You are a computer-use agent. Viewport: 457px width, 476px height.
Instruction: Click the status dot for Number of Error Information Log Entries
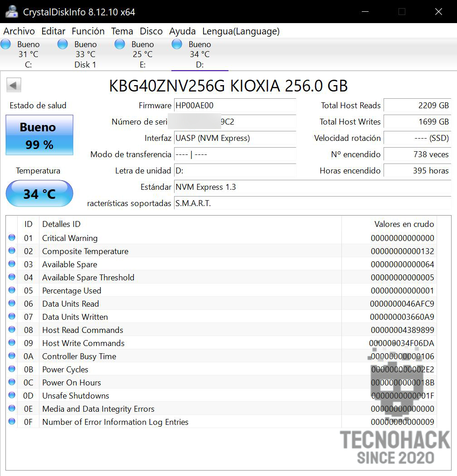(x=12, y=421)
